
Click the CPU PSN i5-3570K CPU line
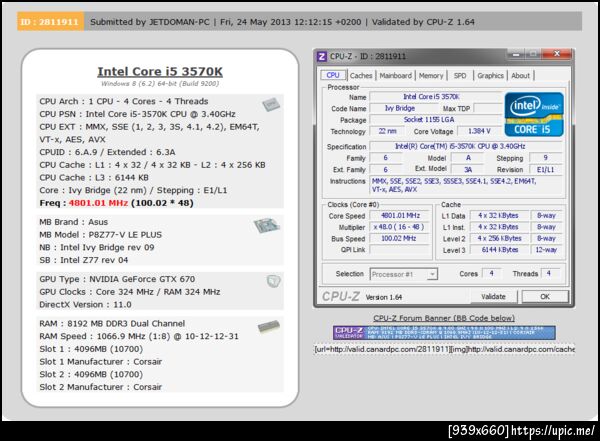click(137, 114)
